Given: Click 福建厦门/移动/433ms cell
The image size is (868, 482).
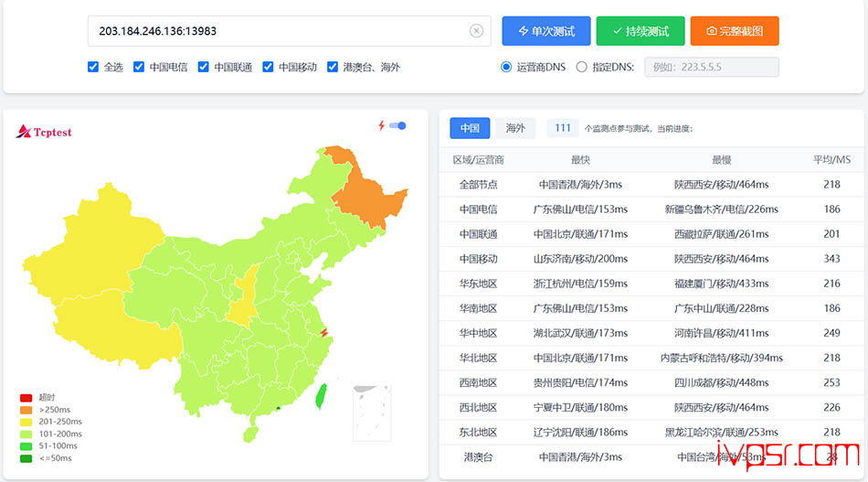Looking at the screenshot, I should pyautogui.click(x=721, y=284).
